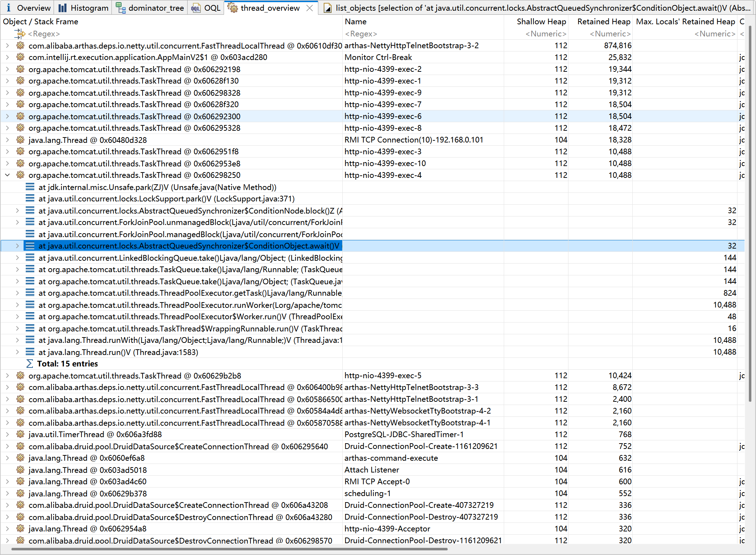Click the OQL tab icon
The height and width of the screenshot is (555, 756).
coord(196,8)
